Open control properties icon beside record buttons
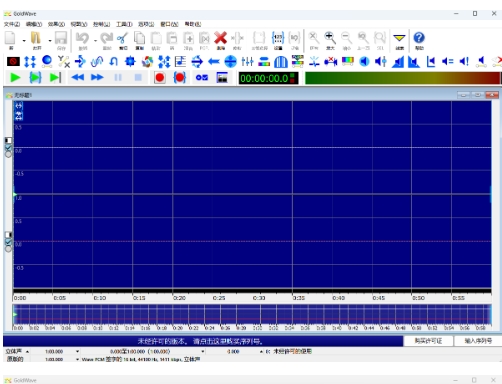Image resolution: width=502 pixels, height=384 pixels. [202, 78]
